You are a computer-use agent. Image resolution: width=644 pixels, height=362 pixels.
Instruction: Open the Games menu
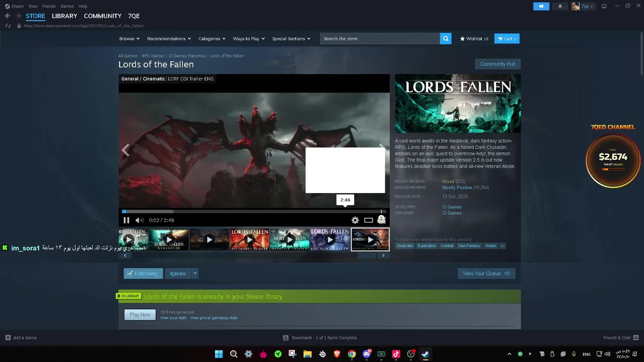(x=67, y=6)
